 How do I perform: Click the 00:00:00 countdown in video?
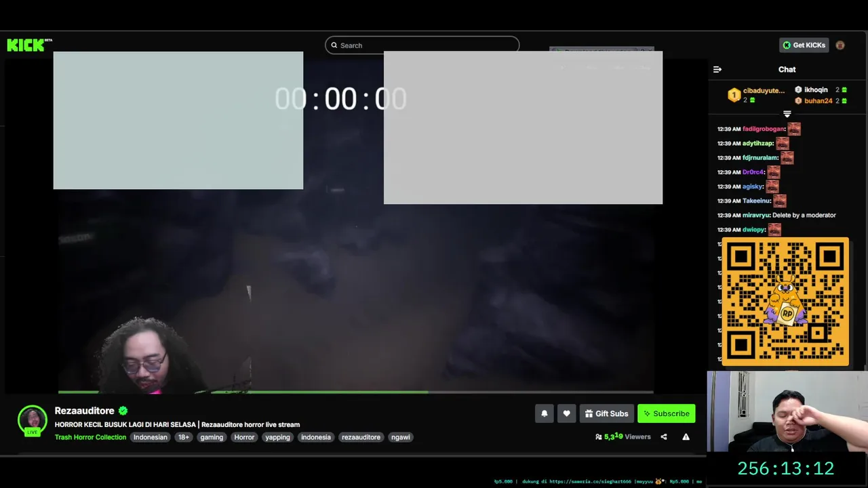[x=340, y=99]
